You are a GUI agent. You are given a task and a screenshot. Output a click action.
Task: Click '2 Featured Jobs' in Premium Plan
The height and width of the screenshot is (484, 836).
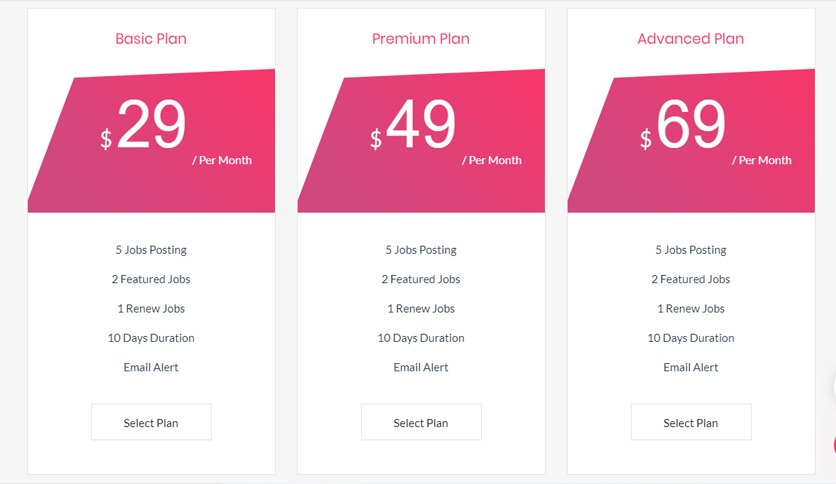[421, 279]
